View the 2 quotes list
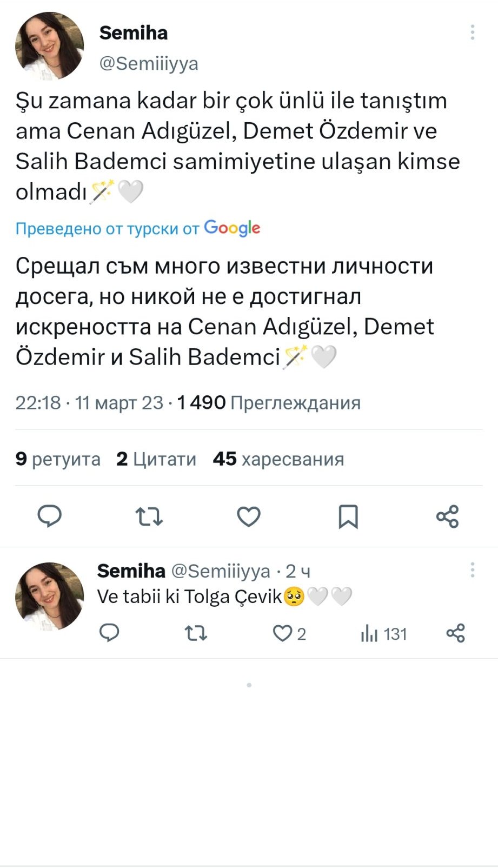The height and width of the screenshot is (868, 498). coord(156,459)
